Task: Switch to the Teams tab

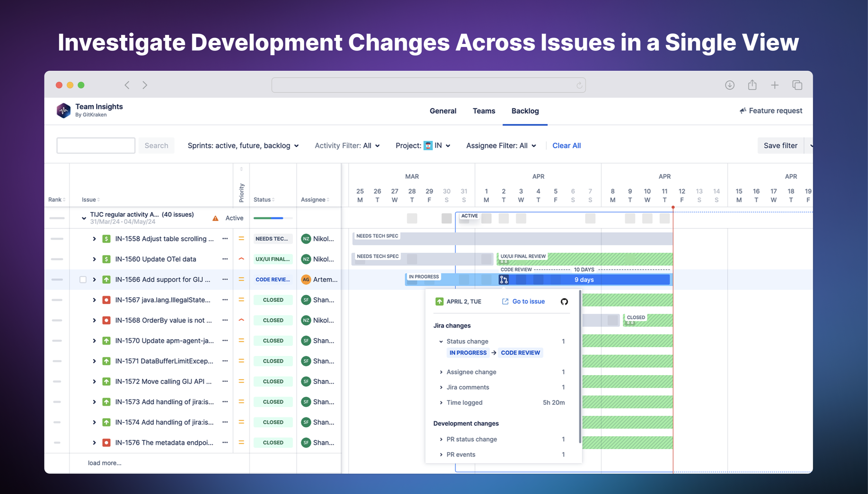Action: [483, 111]
